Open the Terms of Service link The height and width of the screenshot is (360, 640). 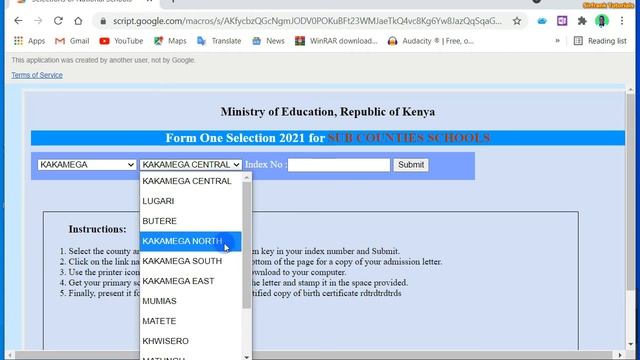(x=37, y=75)
